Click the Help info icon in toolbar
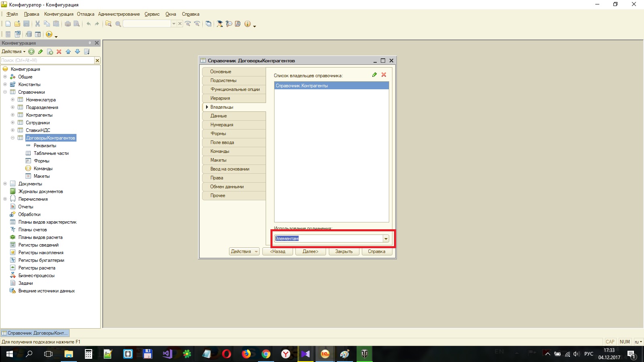This screenshot has height=362, width=644. coord(248,24)
